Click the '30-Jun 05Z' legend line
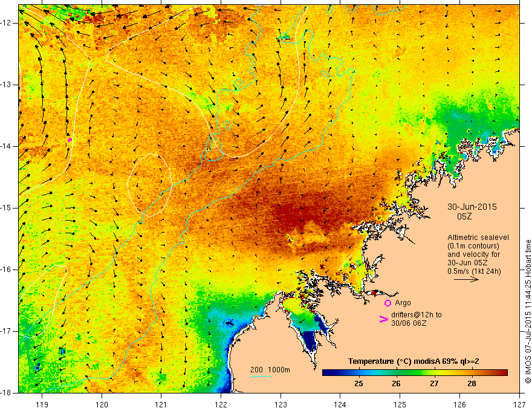 click(x=467, y=263)
